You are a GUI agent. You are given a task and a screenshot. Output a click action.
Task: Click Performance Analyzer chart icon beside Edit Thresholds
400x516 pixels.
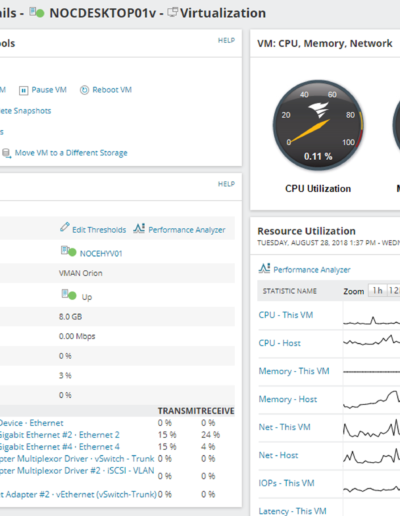(139, 228)
